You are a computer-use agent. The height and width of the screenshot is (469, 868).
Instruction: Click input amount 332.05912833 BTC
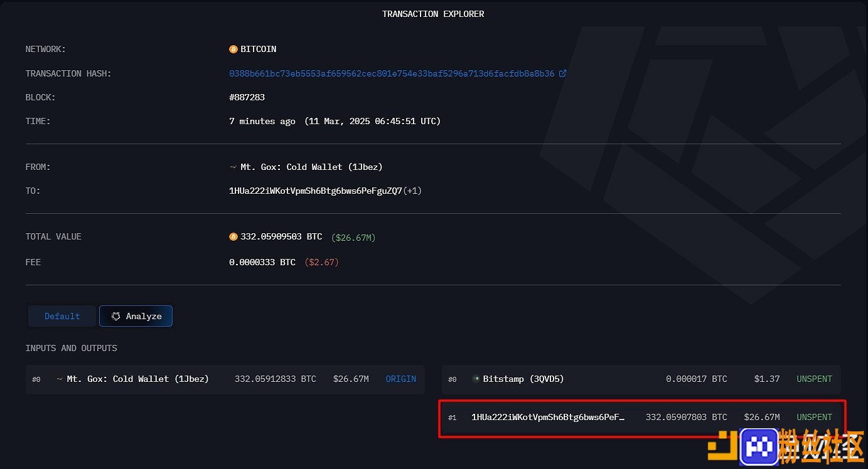click(x=276, y=379)
